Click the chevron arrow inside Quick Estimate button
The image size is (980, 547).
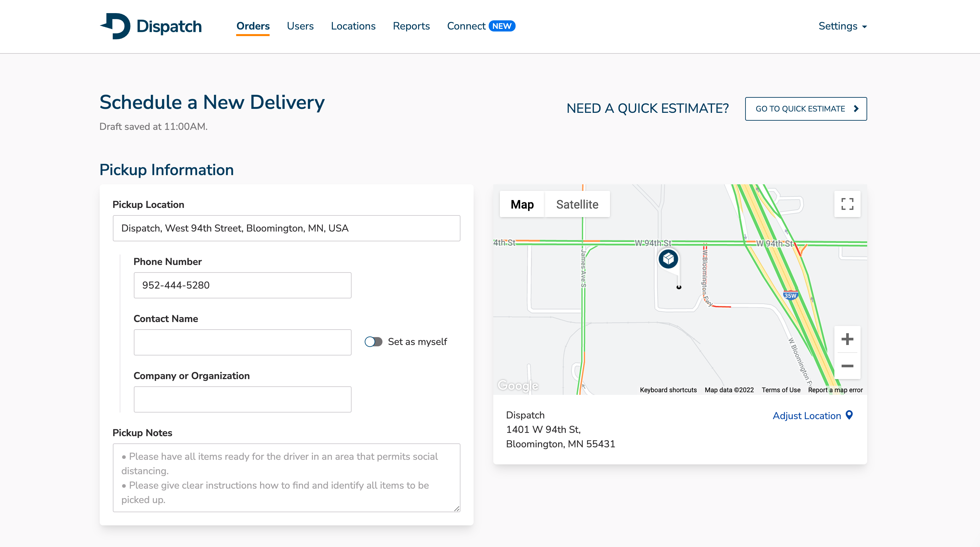click(x=856, y=109)
